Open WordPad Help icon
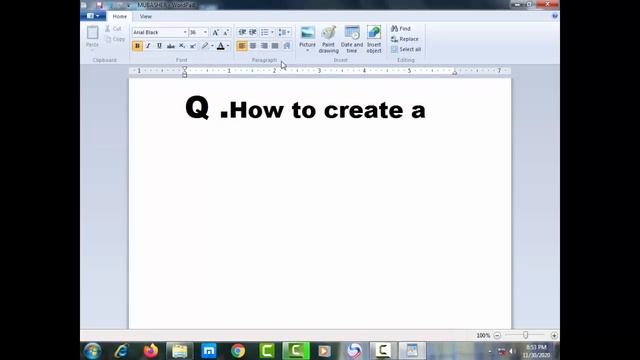Viewport: 640px width, 360px height. tap(555, 16)
